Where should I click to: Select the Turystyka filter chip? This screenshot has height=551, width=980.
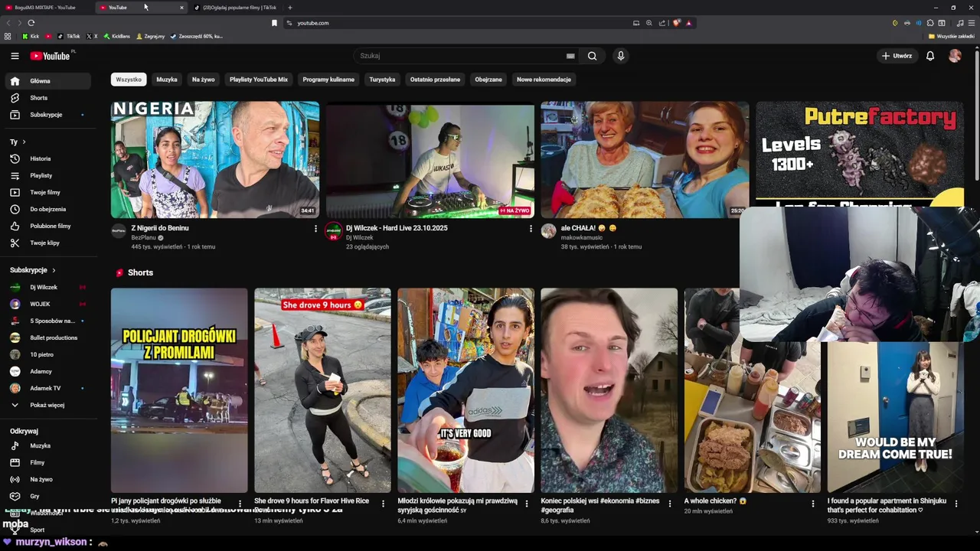click(x=382, y=80)
